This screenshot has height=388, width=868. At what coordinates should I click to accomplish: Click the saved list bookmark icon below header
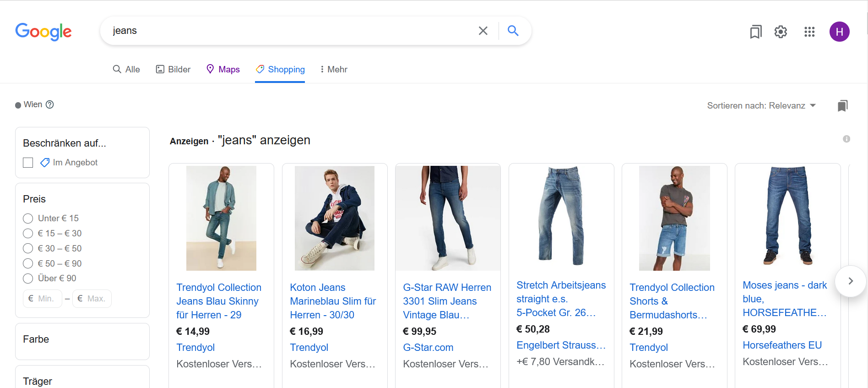coord(843,106)
